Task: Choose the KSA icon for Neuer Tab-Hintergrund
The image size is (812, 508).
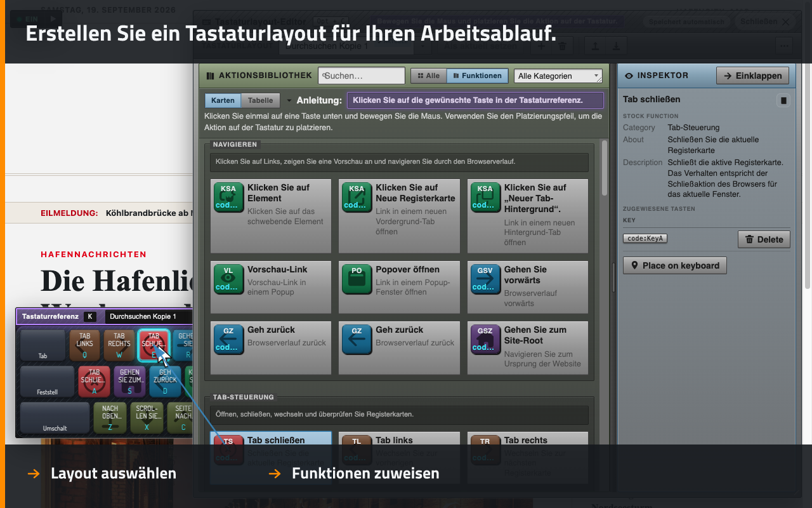Action: point(485,197)
